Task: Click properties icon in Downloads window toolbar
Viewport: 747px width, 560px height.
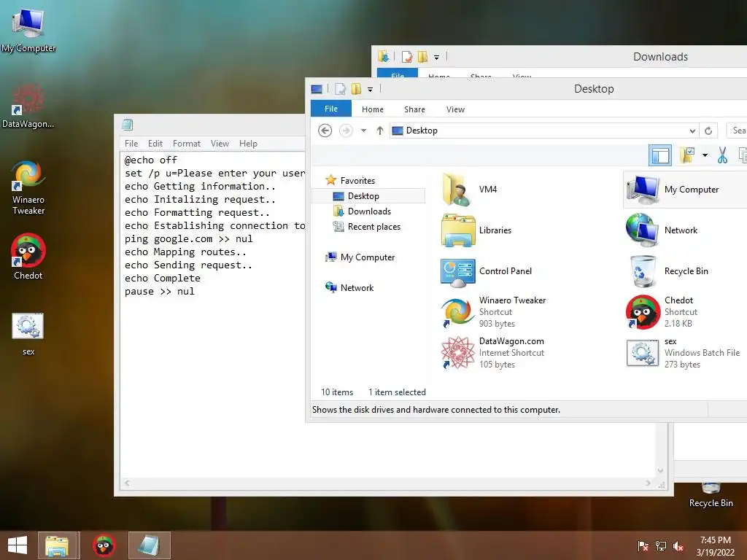Action: click(x=407, y=57)
